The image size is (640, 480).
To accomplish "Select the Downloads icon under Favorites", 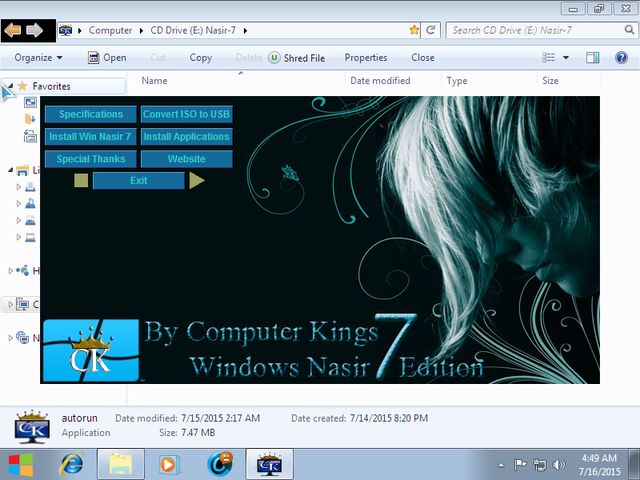I will [30, 119].
